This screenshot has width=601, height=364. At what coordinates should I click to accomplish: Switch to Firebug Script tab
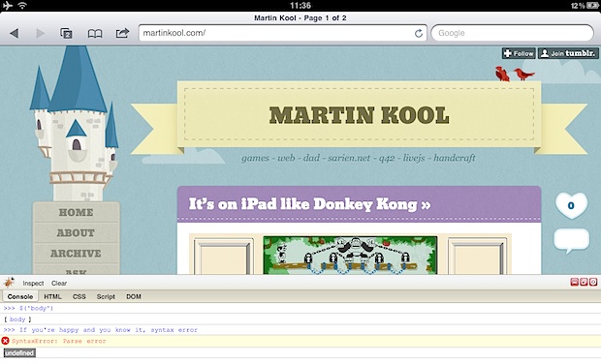(106, 296)
